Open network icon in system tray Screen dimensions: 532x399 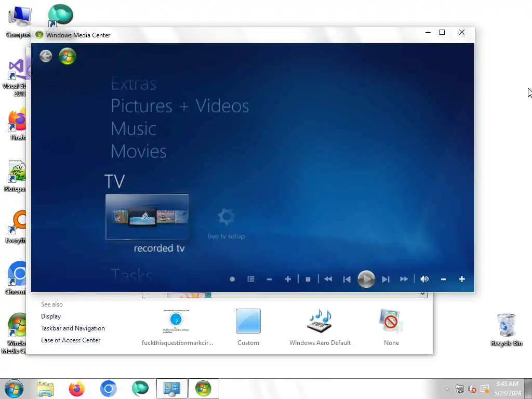pyautogui.click(x=460, y=389)
